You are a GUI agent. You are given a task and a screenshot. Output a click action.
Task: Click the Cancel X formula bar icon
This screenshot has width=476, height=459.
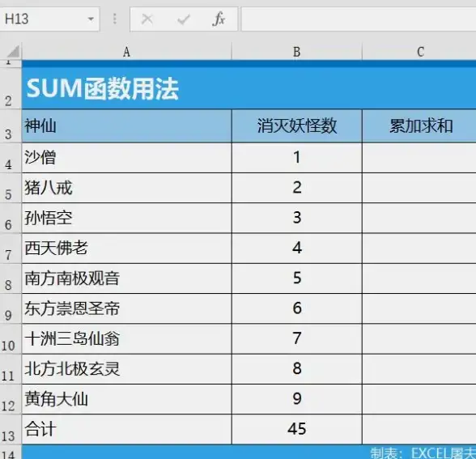click(147, 19)
